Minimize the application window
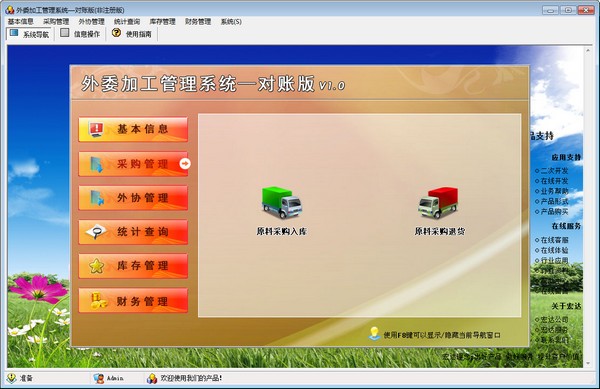This screenshot has height=389, width=600. (x=550, y=10)
